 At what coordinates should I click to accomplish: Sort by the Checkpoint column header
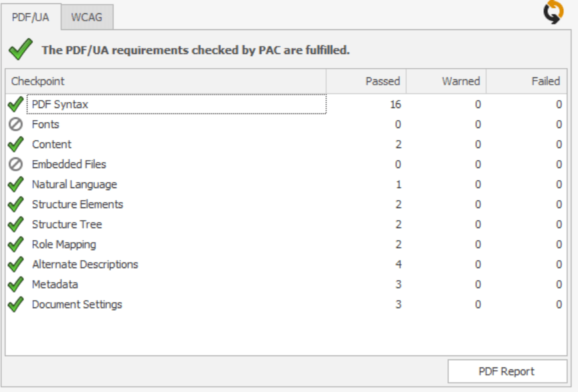(165, 81)
